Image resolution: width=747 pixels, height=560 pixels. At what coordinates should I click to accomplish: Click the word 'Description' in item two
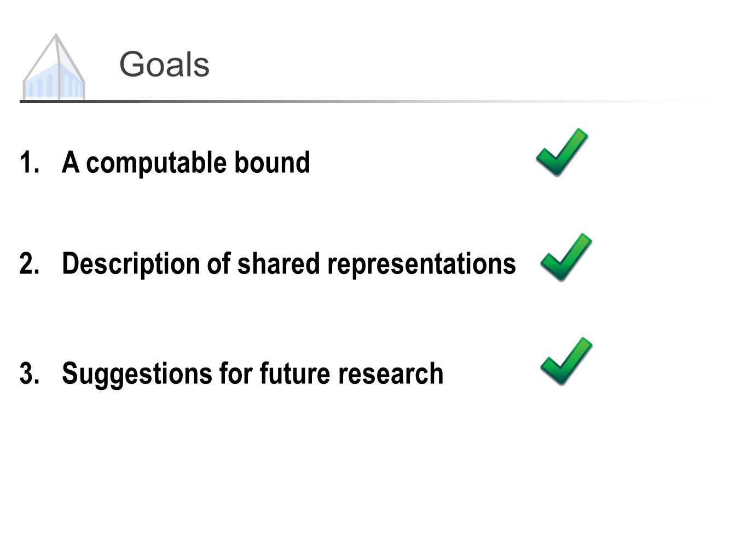[x=131, y=265]
